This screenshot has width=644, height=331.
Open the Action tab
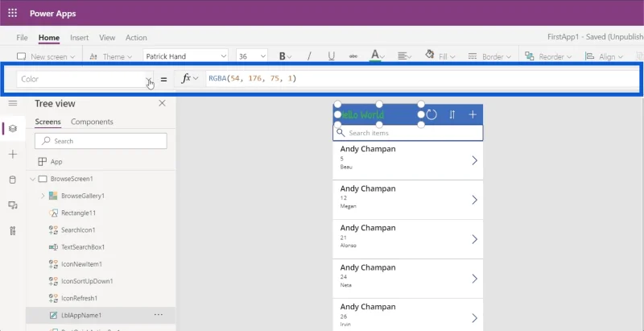pos(136,37)
